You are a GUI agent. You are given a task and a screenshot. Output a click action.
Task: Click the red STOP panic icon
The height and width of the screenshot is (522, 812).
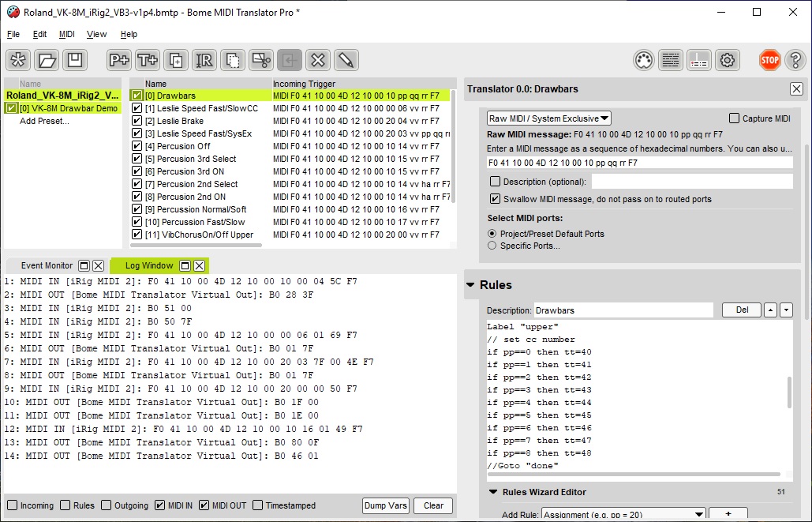tap(769, 60)
